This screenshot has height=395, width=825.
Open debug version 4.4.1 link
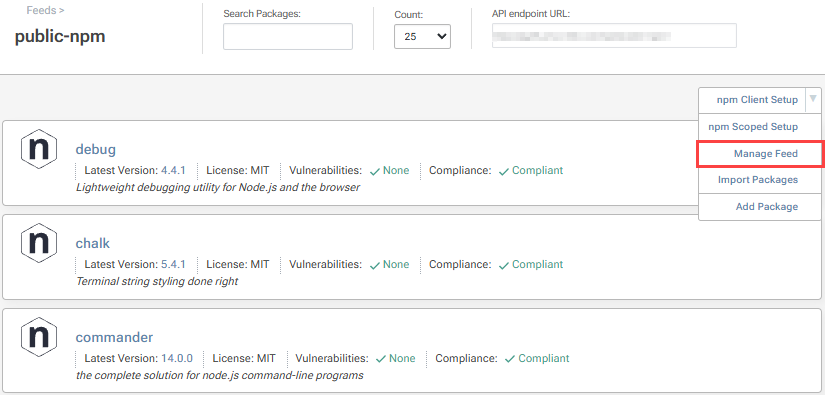pyautogui.click(x=173, y=170)
